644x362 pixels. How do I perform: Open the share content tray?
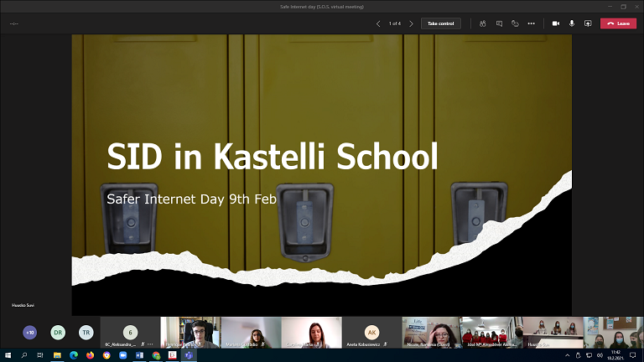pyautogui.click(x=588, y=23)
